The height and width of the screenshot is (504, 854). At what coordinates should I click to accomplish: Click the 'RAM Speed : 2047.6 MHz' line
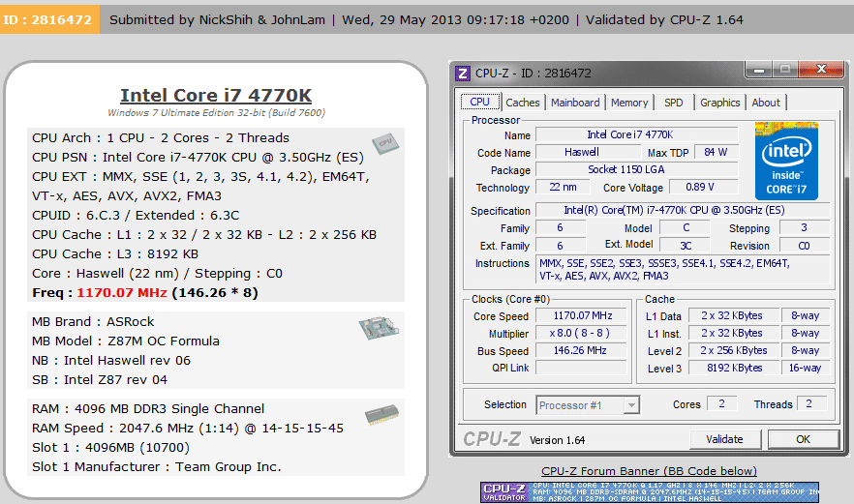coord(188,429)
